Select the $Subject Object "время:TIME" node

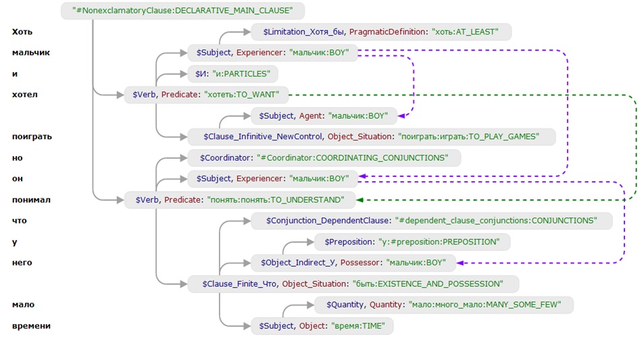click(322, 326)
